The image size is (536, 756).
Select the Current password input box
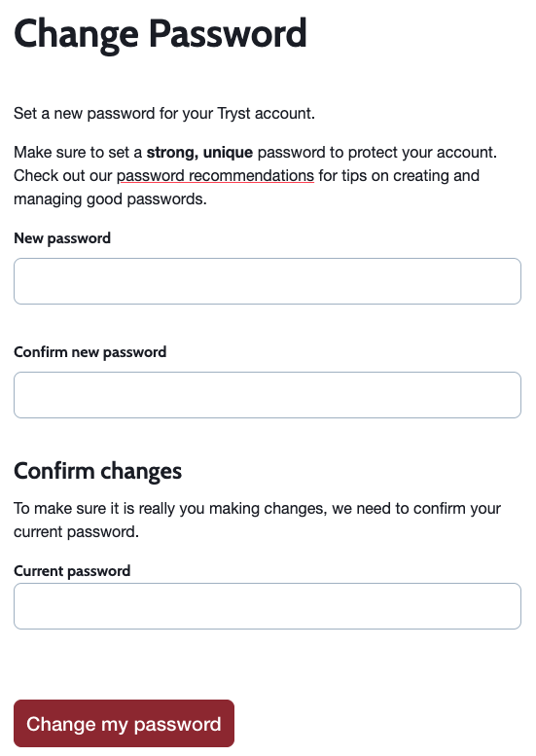click(x=268, y=606)
